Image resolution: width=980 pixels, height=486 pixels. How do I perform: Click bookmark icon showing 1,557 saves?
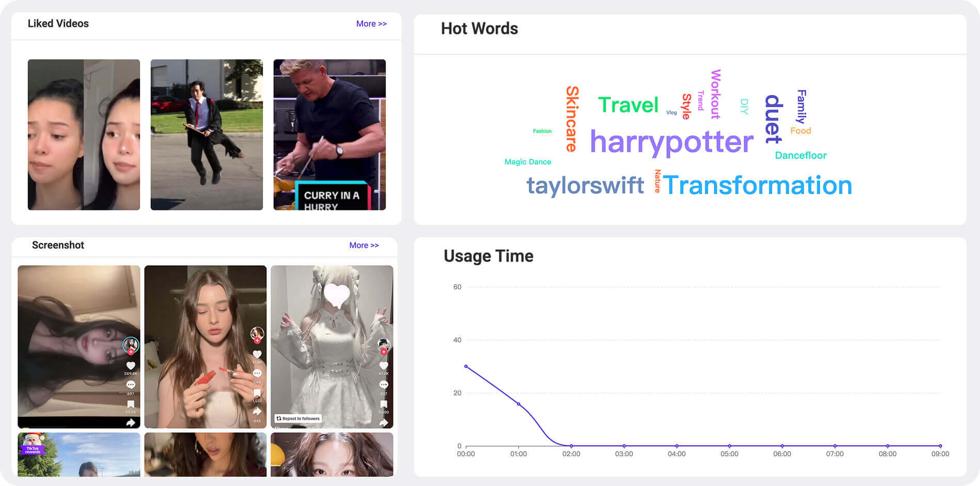[x=257, y=393]
